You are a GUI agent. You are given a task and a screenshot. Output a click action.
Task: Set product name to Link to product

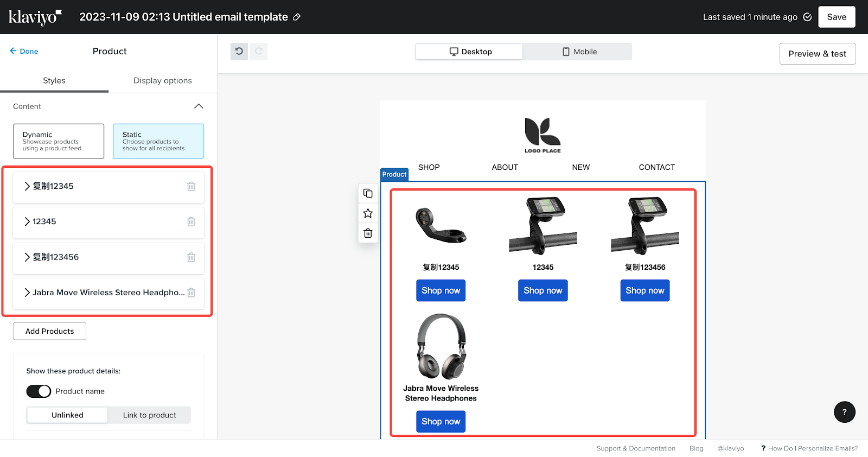click(150, 415)
